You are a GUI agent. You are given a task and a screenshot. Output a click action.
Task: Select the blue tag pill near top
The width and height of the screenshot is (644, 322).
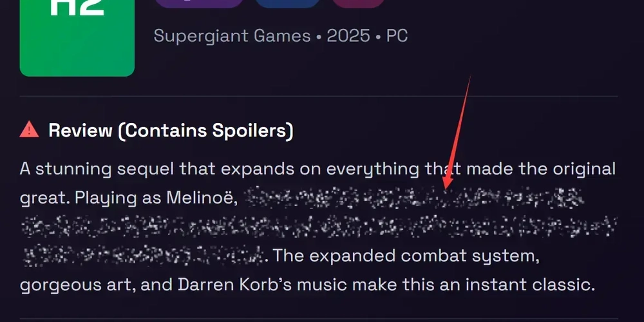point(287,4)
